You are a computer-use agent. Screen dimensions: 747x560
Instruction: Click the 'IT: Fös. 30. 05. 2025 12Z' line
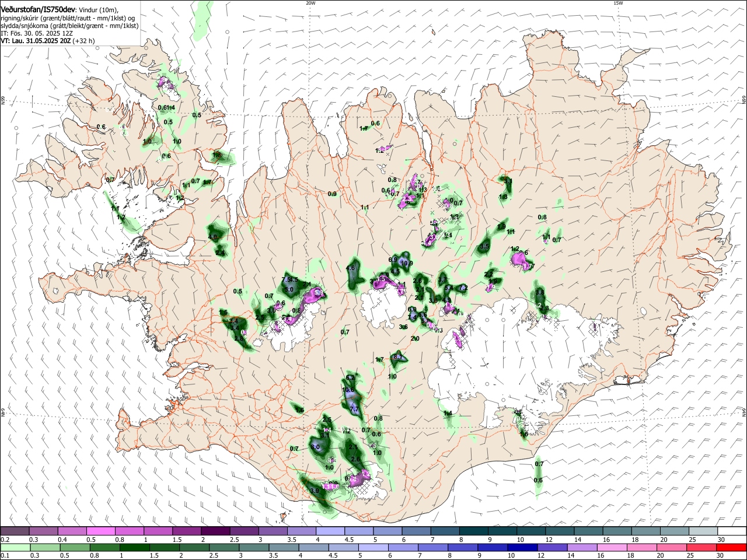click(x=37, y=33)
